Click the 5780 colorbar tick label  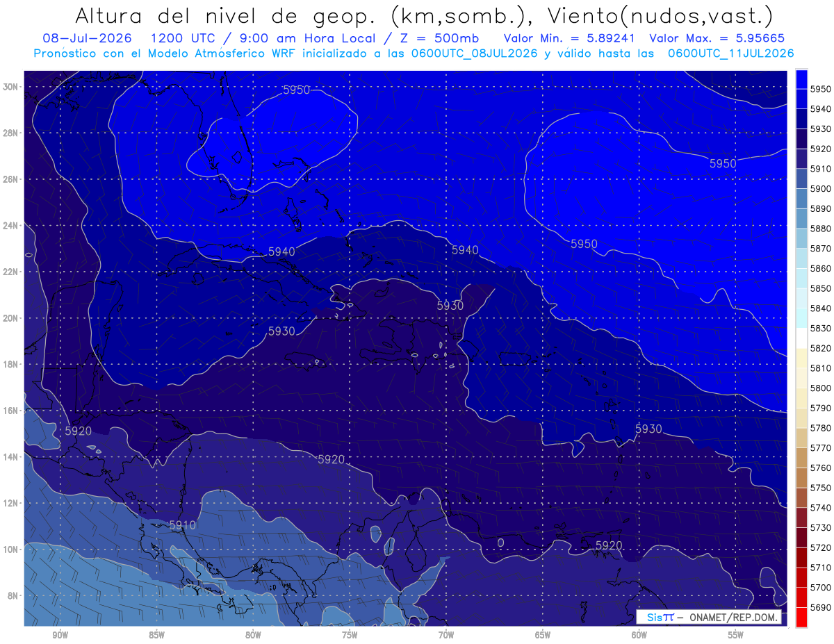point(820,427)
